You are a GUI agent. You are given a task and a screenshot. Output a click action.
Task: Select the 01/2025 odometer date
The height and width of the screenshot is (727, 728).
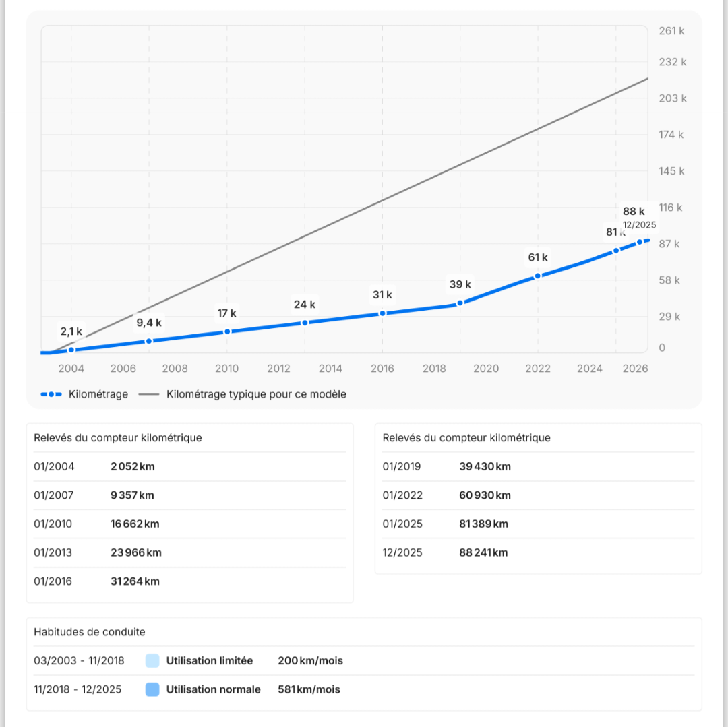pos(402,524)
